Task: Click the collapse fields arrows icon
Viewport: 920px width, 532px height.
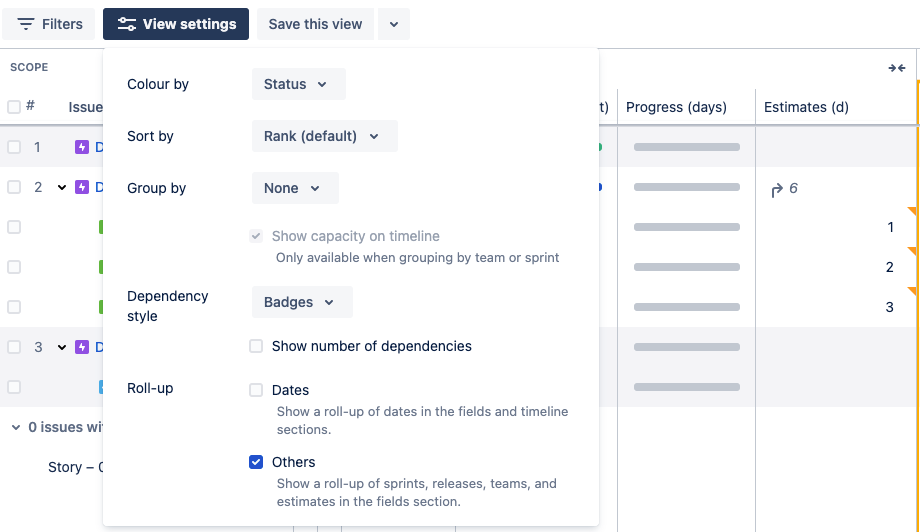Action: (x=896, y=68)
